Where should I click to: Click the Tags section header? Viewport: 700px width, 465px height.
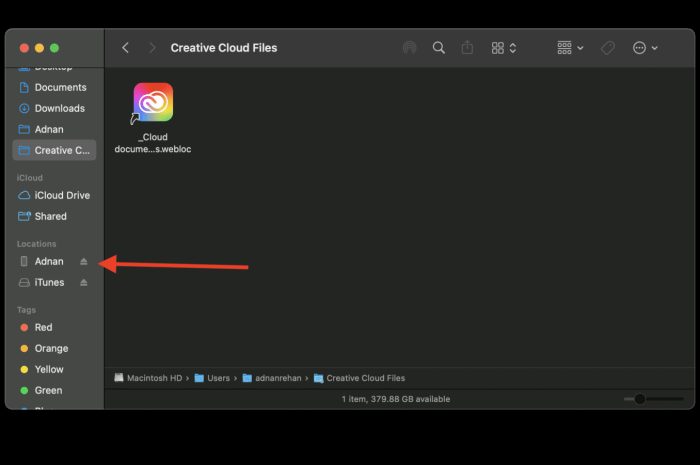(x=26, y=310)
